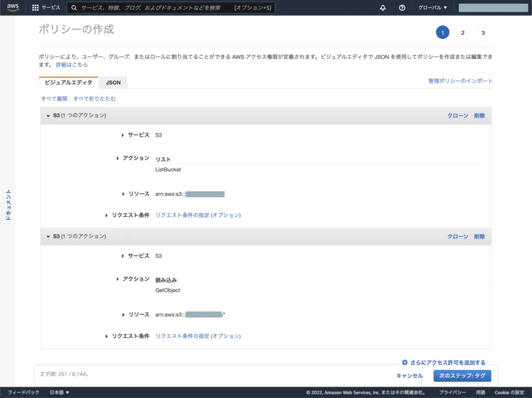
Task: Click the ListBucket resource ARN text
Action: coord(190,194)
